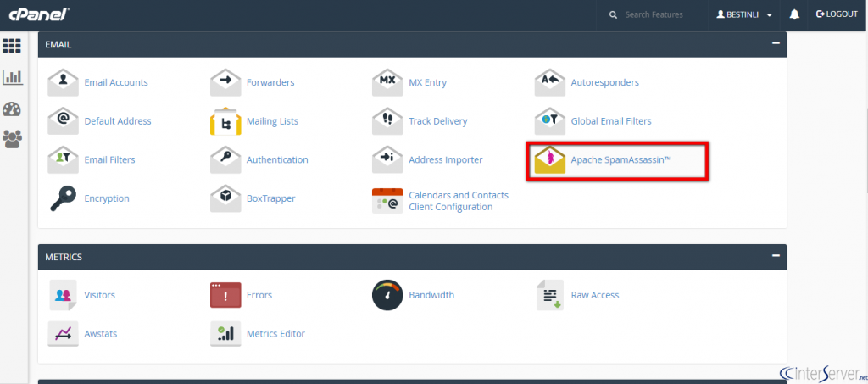Screen dimensions: 868x384
Task: Open the Global Email Filters link
Action: pos(610,121)
